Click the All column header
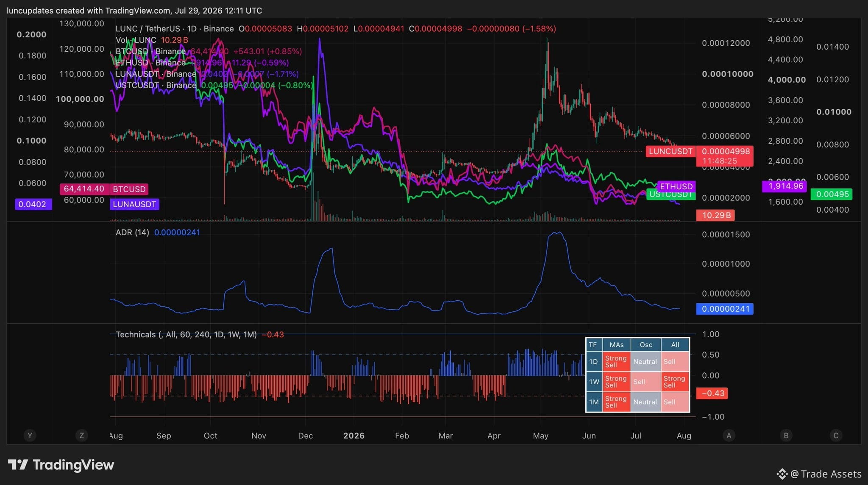The image size is (868, 485). tap(675, 345)
